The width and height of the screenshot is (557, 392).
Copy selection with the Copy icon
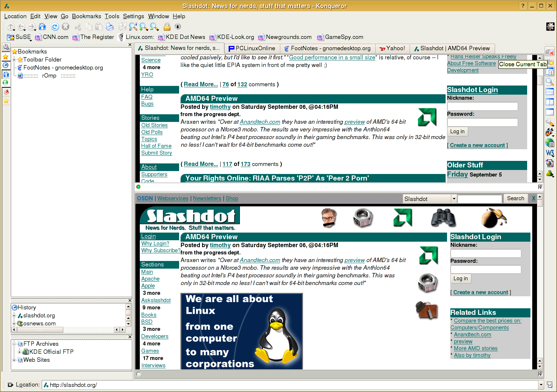(88, 27)
